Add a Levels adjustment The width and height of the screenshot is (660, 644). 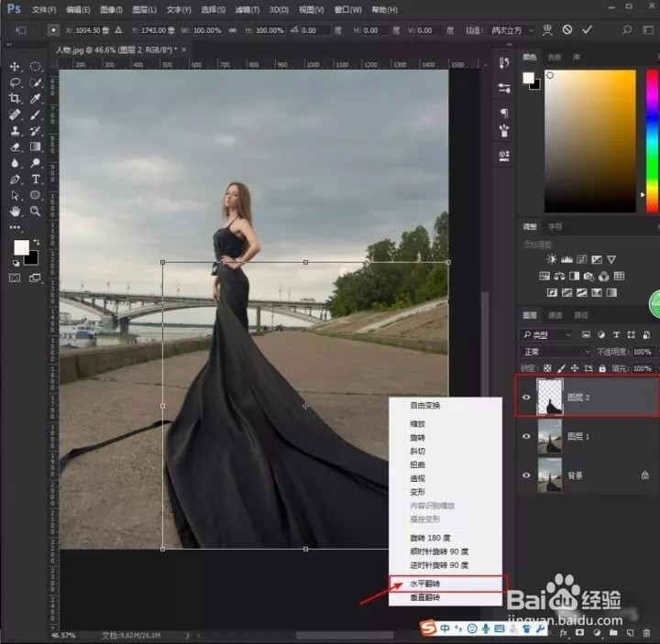pyautogui.click(x=566, y=259)
